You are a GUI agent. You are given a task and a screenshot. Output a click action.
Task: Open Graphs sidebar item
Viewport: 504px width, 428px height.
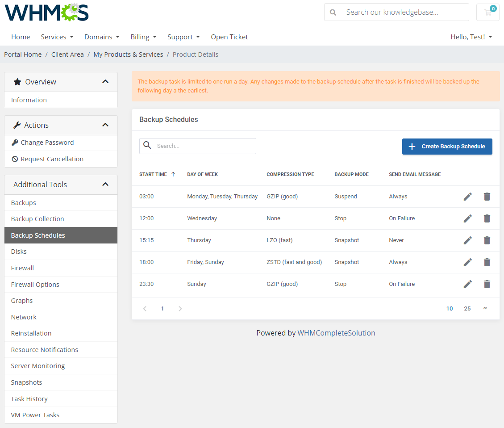pos(61,301)
